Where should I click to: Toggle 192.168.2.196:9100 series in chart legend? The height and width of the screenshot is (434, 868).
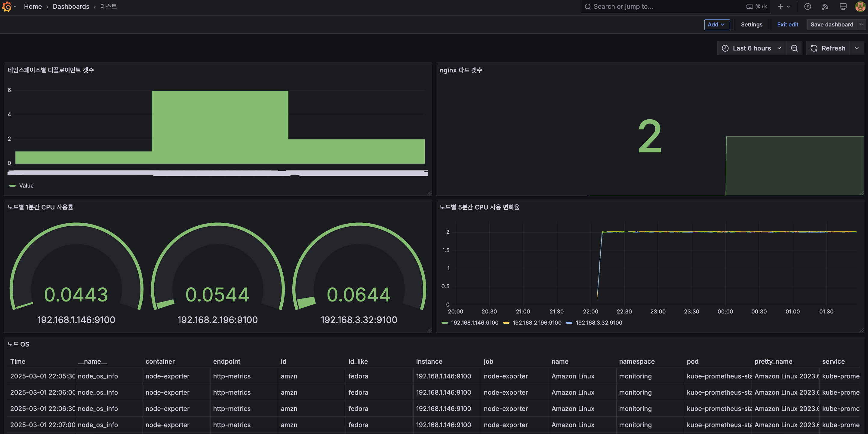[x=537, y=322]
